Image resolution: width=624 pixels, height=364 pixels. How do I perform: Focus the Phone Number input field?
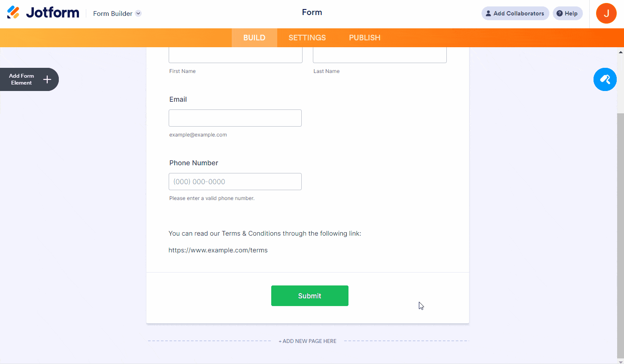point(235,182)
